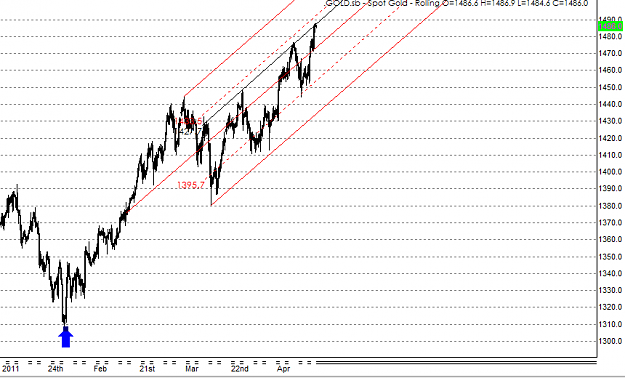Click the 1320.0 price axis label
625x378 pixels.
[610, 307]
